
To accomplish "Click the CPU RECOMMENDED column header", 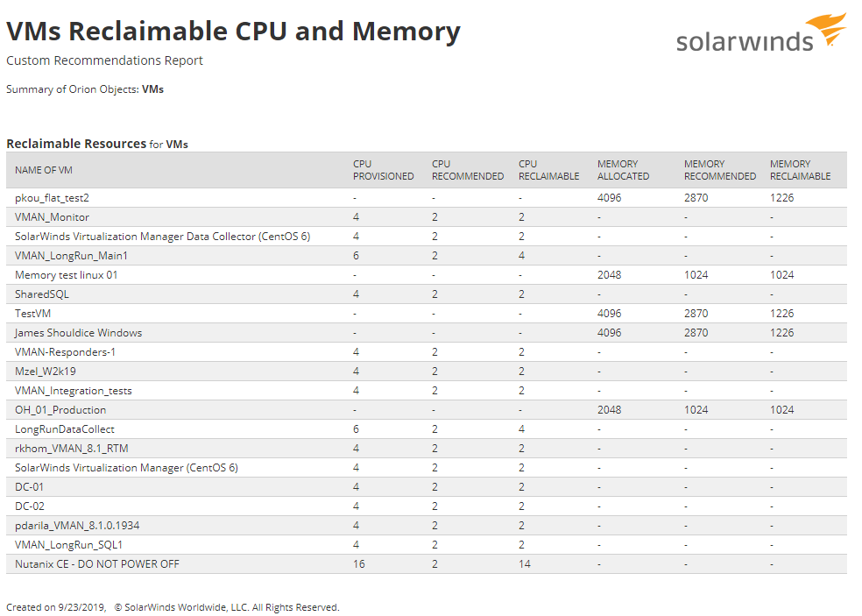I will coord(467,170).
